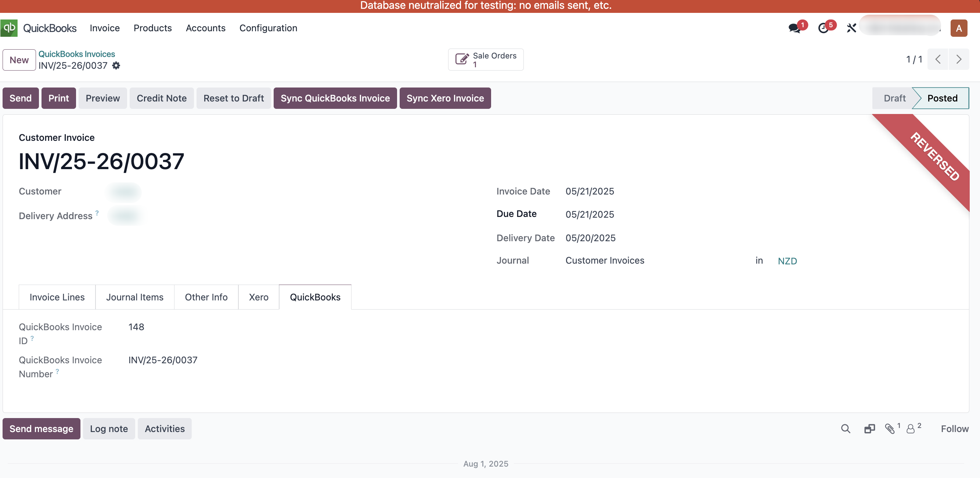Switch to the Journal Items tab

coord(135,297)
